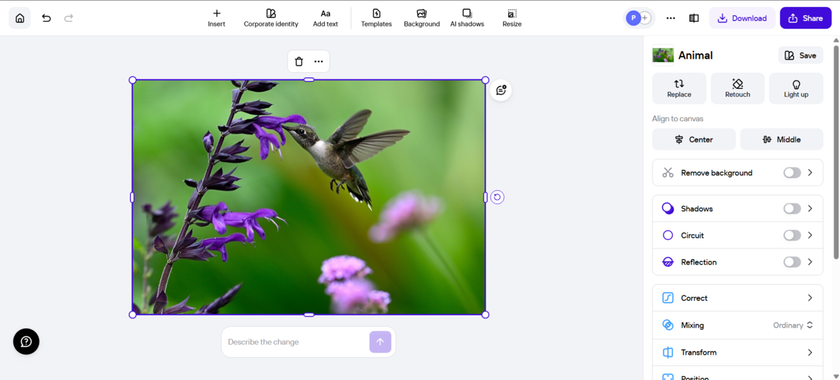Save the Animal element

800,55
